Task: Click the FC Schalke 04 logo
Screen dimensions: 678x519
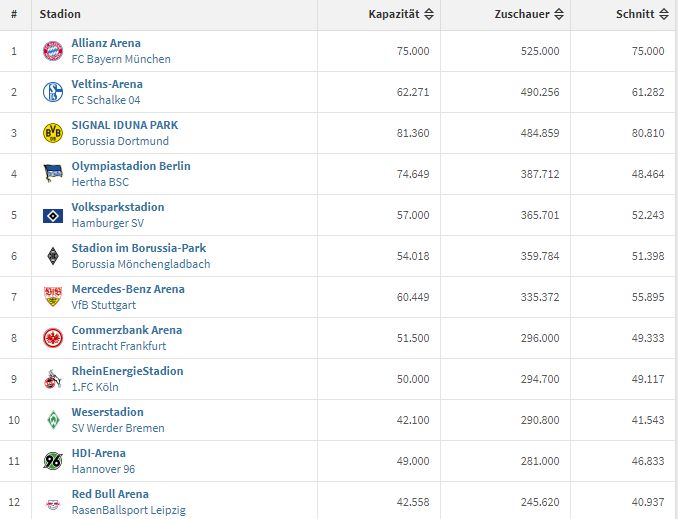Action: (53, 92)
